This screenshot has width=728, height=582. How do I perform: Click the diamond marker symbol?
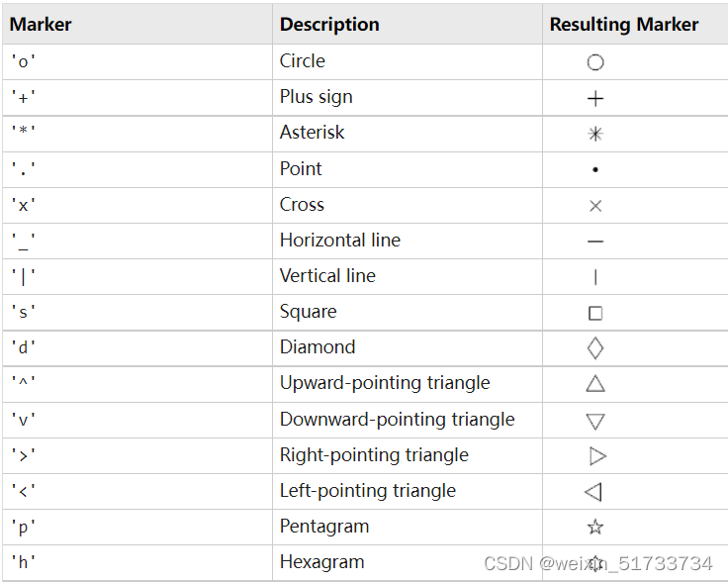point(595,348)
